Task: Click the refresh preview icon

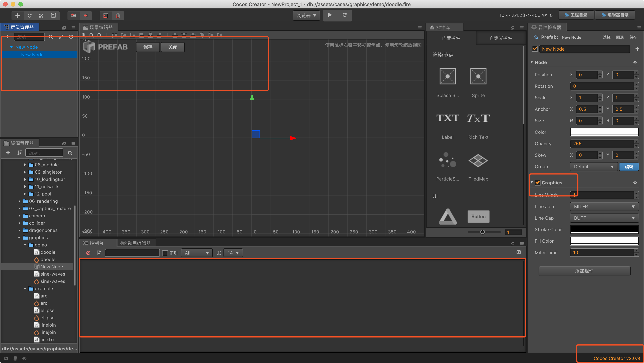Action: 344,15
